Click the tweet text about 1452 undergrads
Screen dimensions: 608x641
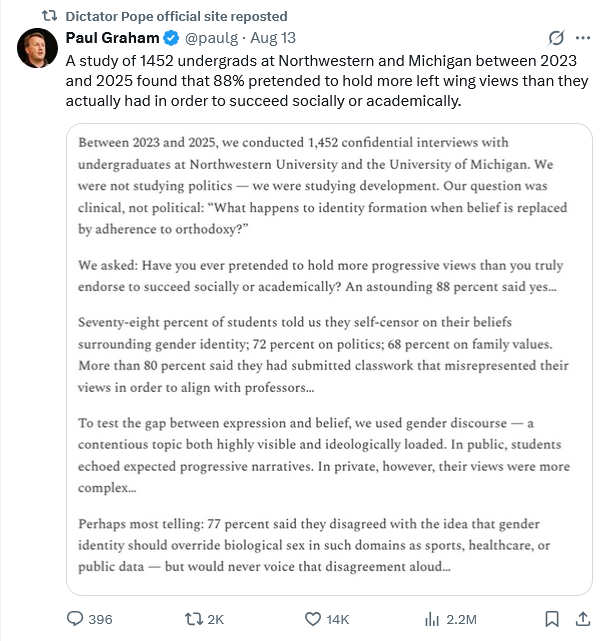(x=320, y=80)
